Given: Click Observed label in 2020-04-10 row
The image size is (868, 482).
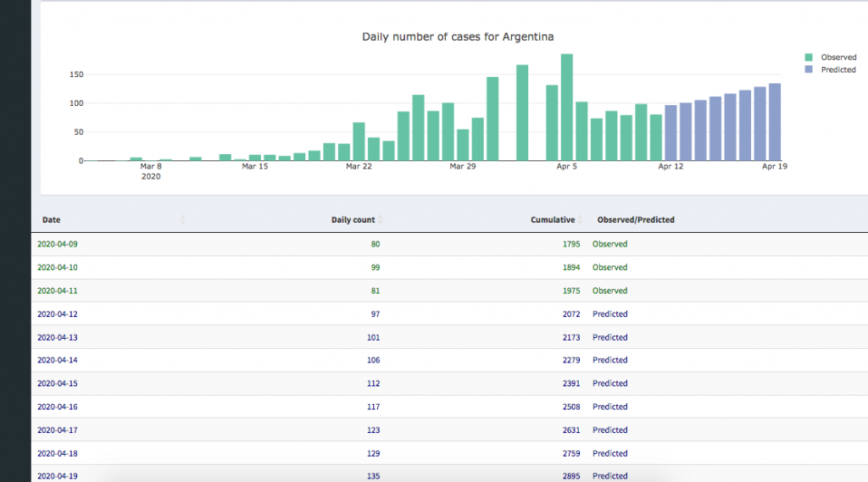Looking at the screenshot, I should coord(609,268).
